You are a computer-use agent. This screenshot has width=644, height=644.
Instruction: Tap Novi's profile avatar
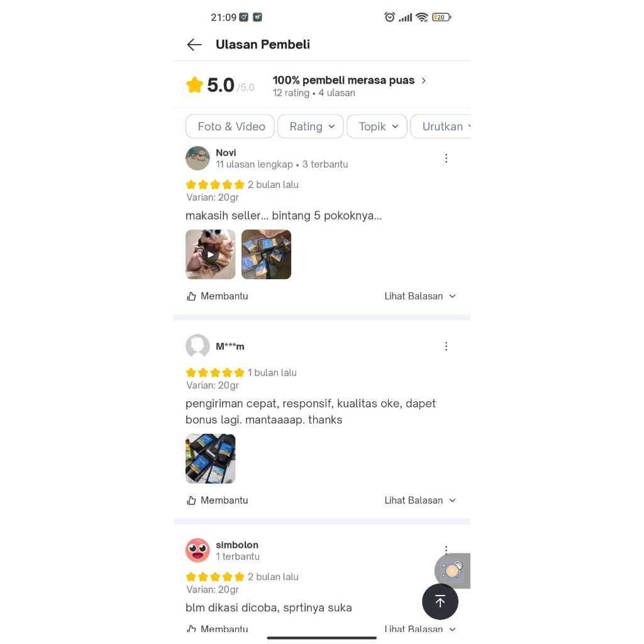[x=197, y=158]
